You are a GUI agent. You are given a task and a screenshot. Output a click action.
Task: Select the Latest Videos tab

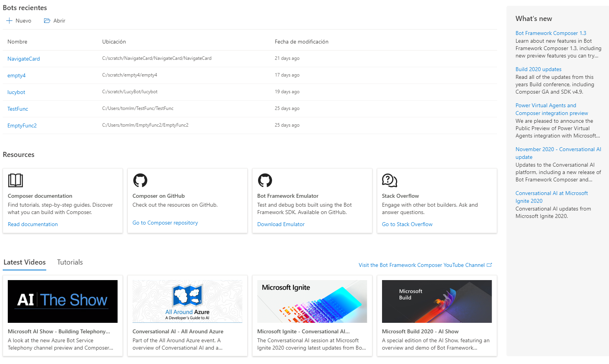(x=24, y=262)
